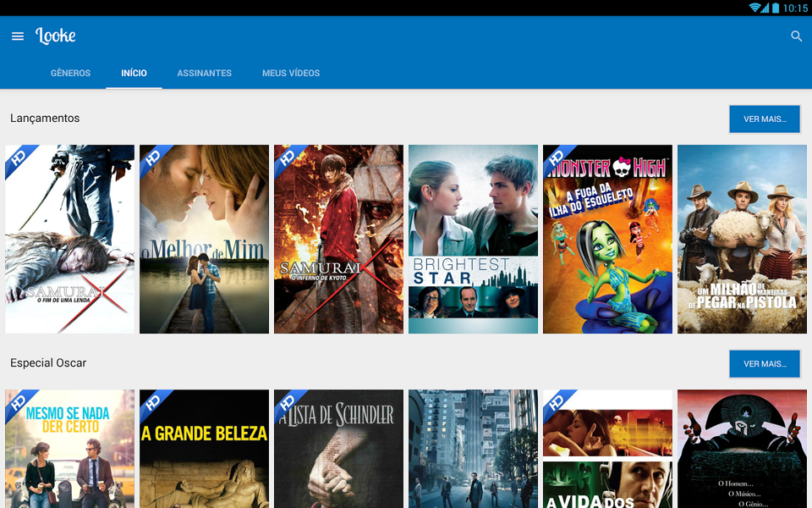Image resolution: width=812 pixels, height=508 pixels.
Task: Tap the Lançamentos section heading
Action: click(x=45, y=119)
